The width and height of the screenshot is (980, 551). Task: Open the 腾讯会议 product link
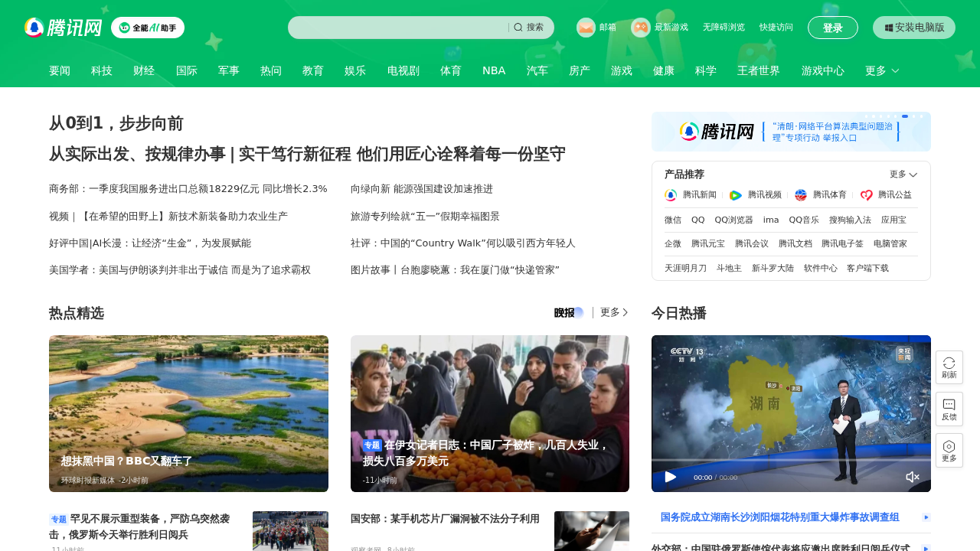[x=752, y=244]
